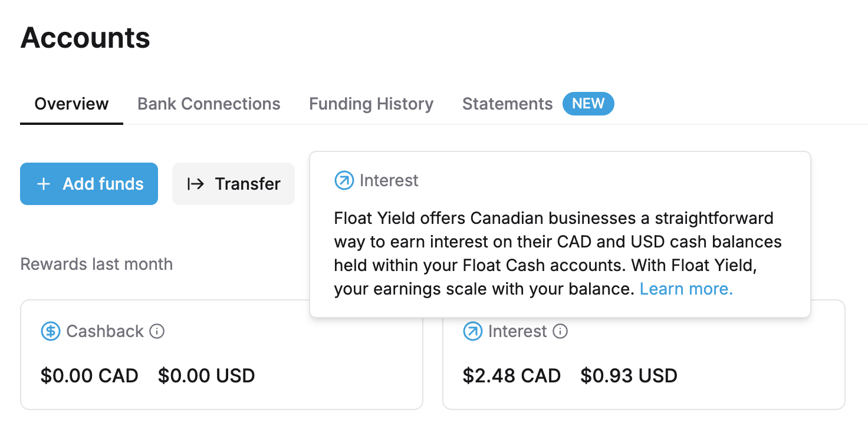Click the arrow icon on the Transfer button

pyautogui.click(x=195, y=184)
